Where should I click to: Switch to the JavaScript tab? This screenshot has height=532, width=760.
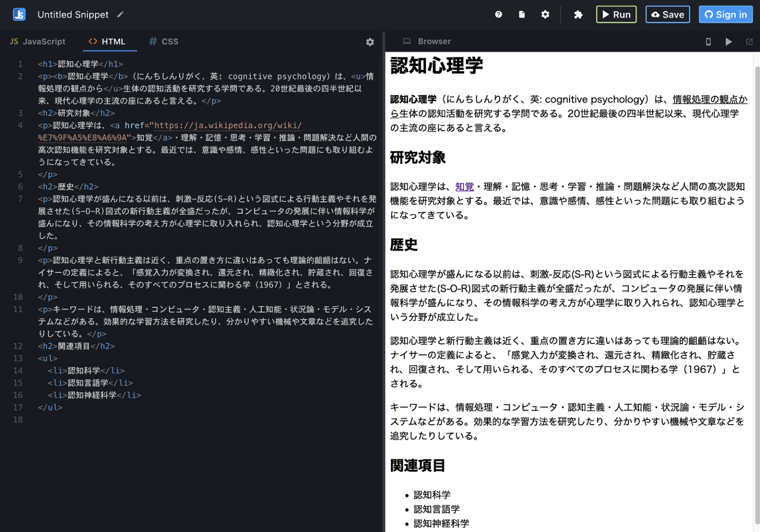pyautogui.click(x=37, y=42)
